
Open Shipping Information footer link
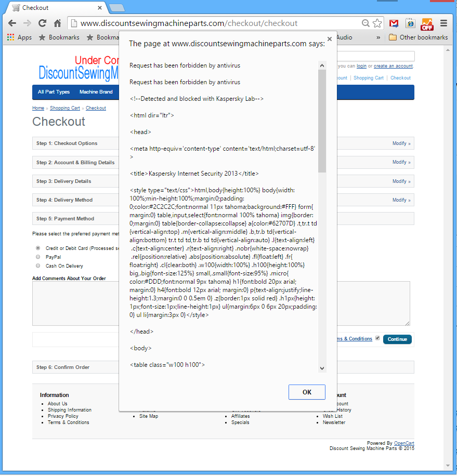[70, 410]
